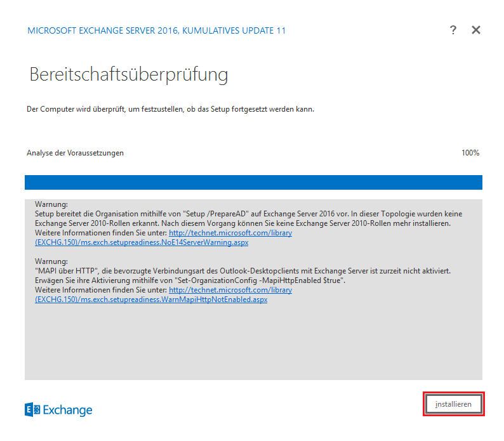
Task: Click the blue Exchange 'E' logo icon
Action: (32, 410)
